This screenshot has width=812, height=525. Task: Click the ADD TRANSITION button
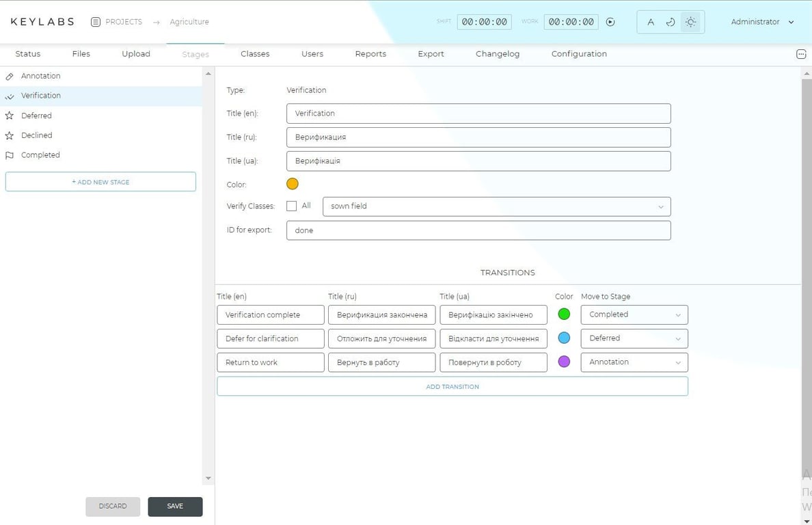pos(452,386)
